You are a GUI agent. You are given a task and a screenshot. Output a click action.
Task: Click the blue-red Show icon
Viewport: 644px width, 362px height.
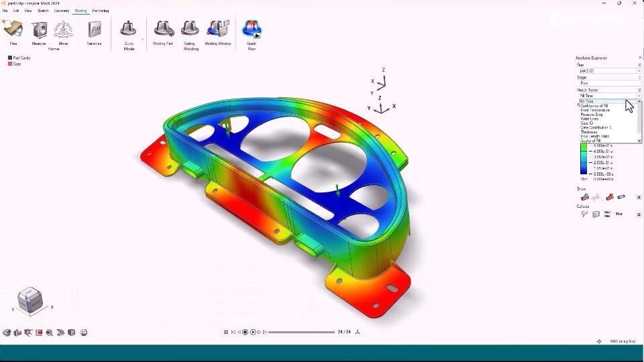[x=621, y=197]
